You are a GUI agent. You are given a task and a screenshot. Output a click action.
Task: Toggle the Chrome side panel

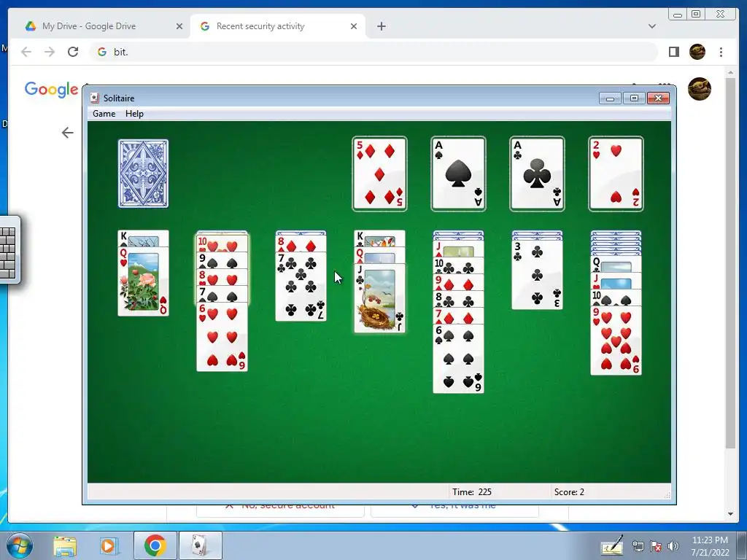(x=673, y=52)
